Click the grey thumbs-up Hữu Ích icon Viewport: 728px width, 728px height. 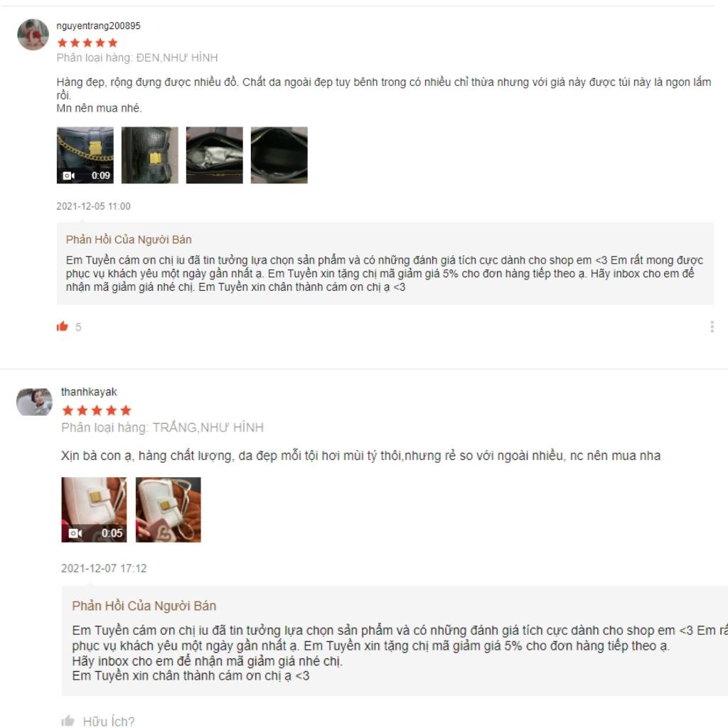pos(68,721)
